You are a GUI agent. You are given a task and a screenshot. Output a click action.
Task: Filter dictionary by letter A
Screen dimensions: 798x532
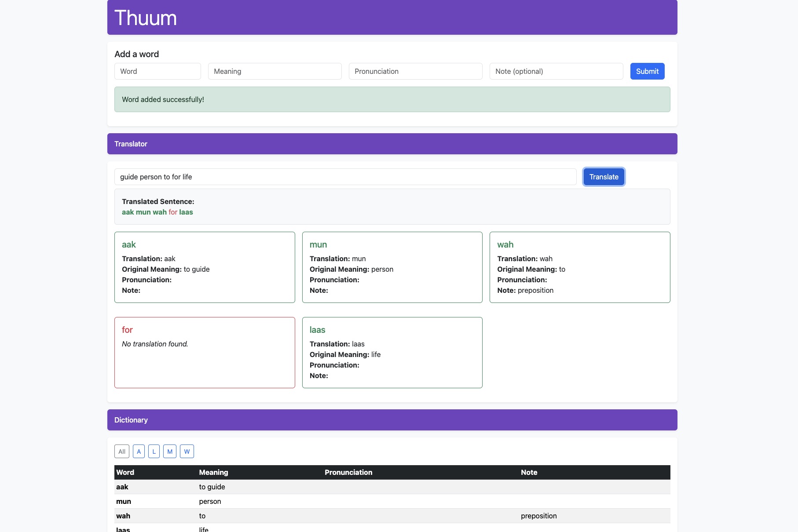click(x=139, y=452)
